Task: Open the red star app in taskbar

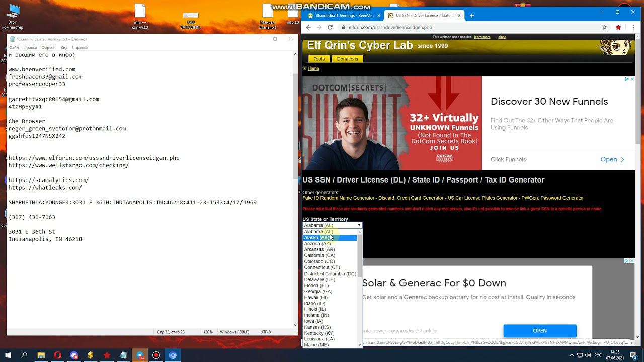Action: tap(107, 355)
